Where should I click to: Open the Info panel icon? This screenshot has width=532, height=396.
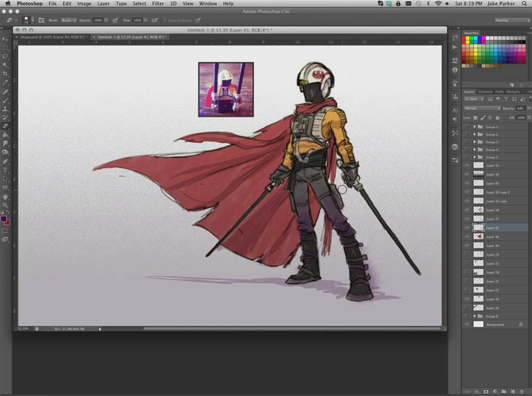(x=455, y=70)
